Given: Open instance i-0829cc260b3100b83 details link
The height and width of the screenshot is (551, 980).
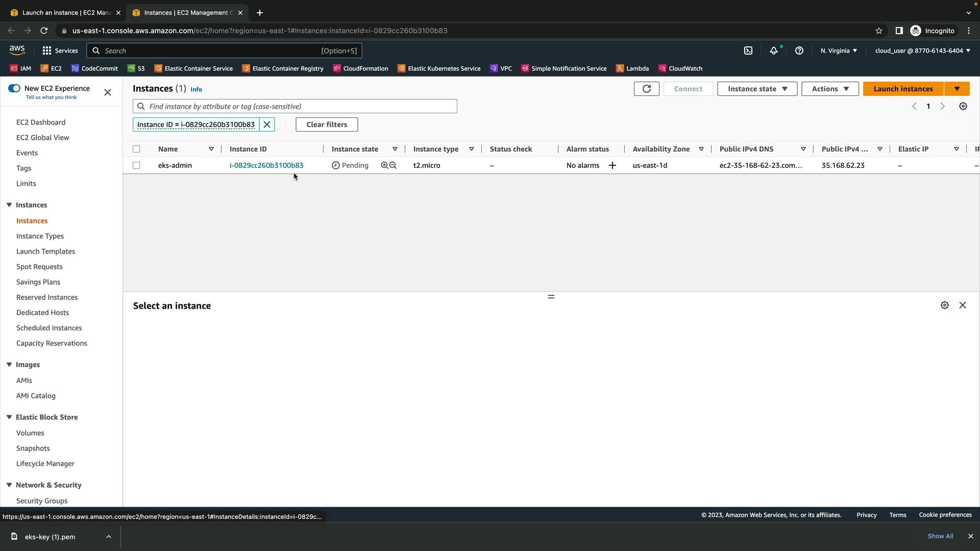Looking at the screenshot, I should pos(266,165).
